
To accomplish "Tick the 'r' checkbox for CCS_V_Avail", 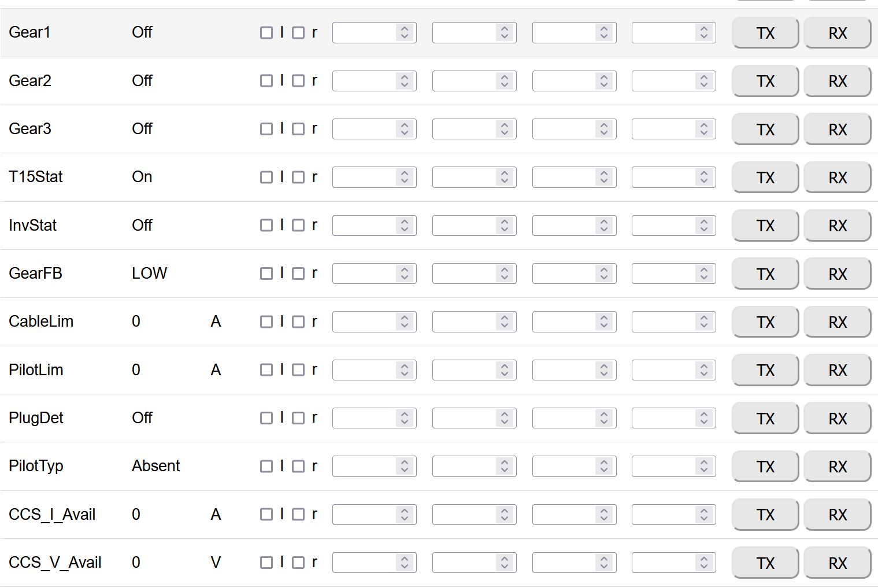I will [298, 563].
